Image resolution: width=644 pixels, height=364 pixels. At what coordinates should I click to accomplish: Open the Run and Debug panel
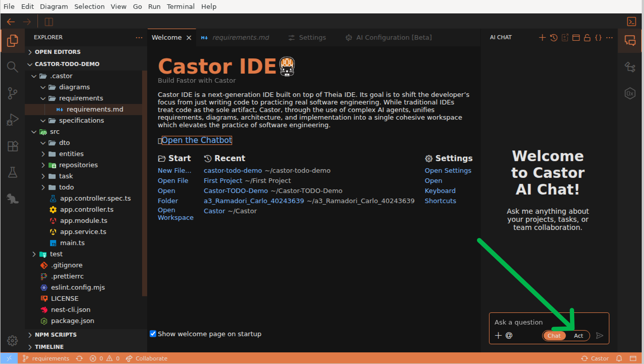click(x=13, y=119)
